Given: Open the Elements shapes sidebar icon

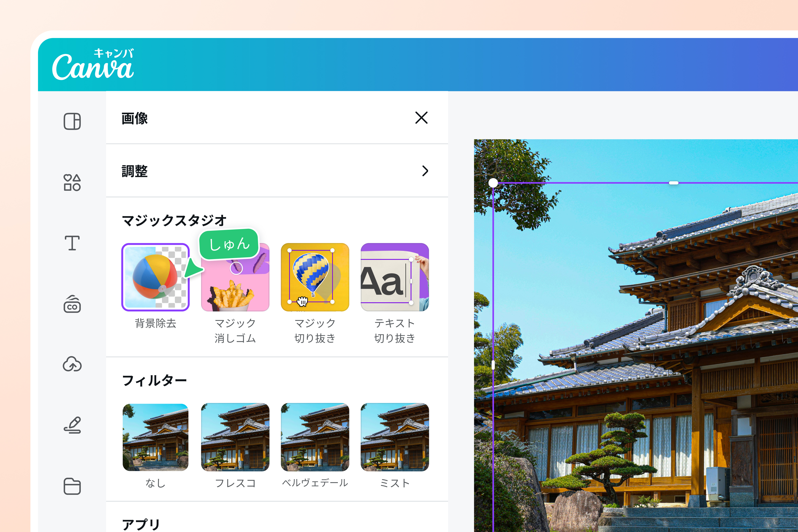Looking at the screenshot, I should coord(72,182).
